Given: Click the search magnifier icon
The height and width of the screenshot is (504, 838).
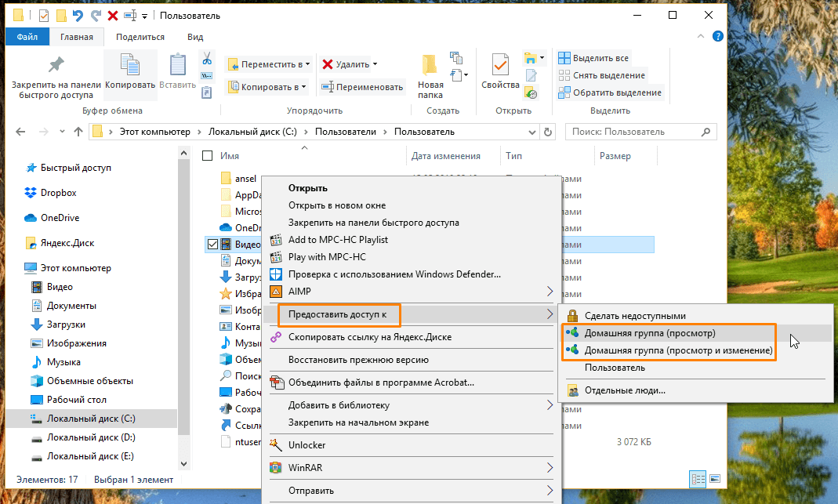Looking at the screenshot, I should pyautogui.click(x=706, y=132).
